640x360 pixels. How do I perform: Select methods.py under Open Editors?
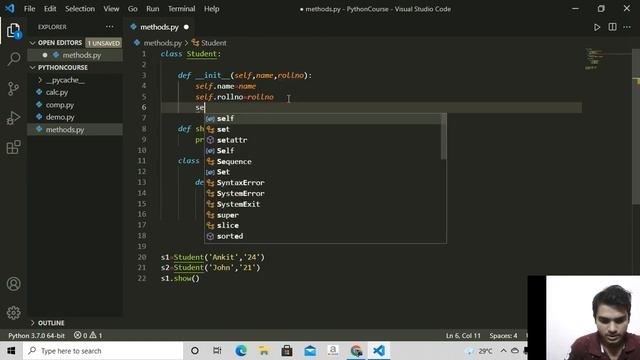click(x=75, y=55)
